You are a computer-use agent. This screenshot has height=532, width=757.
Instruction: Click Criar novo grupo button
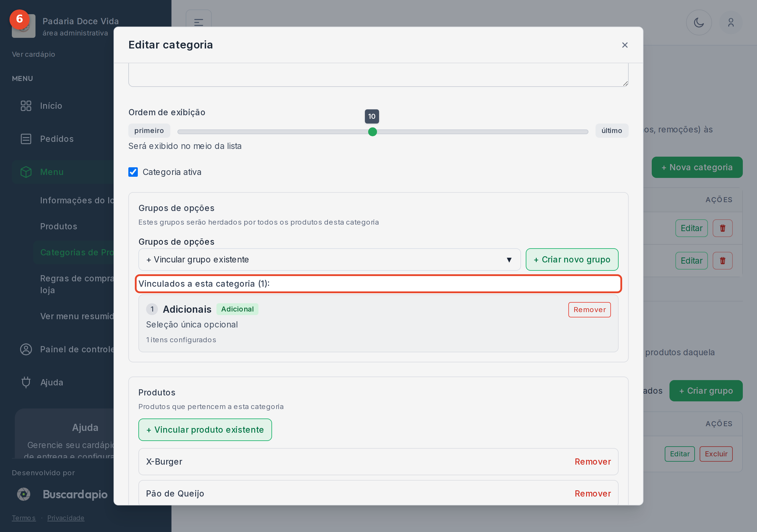[x=572, y=260]
